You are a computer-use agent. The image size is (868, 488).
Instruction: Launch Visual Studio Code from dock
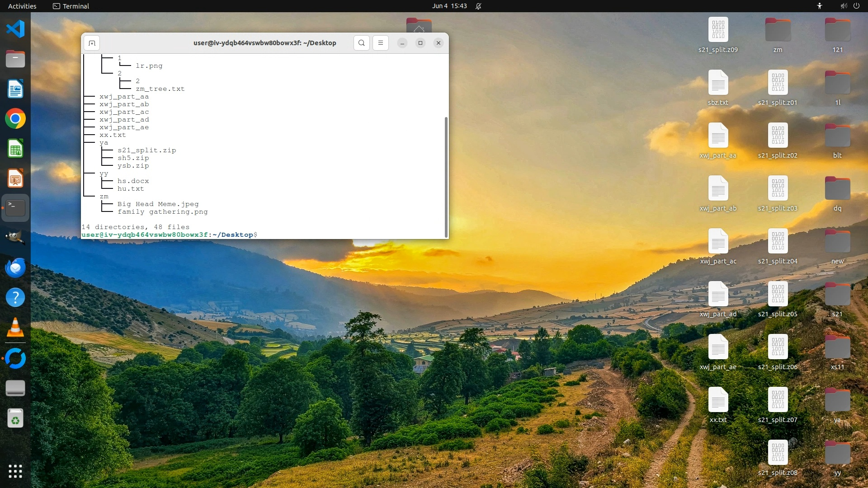15,29
